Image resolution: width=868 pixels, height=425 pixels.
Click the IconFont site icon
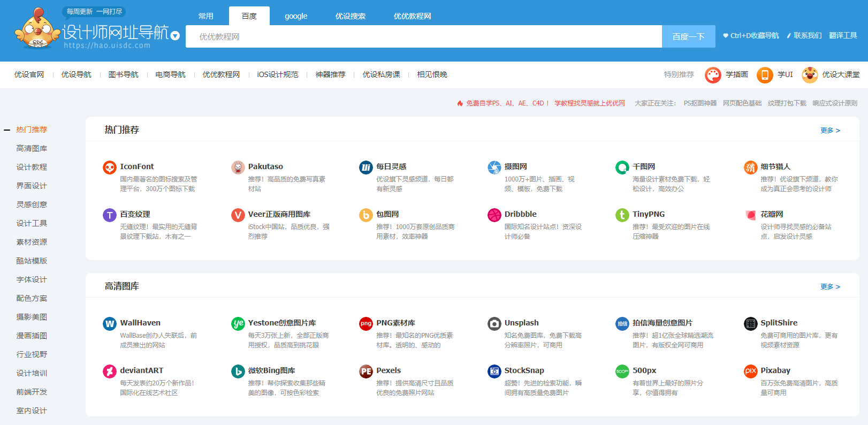[109, 168]
